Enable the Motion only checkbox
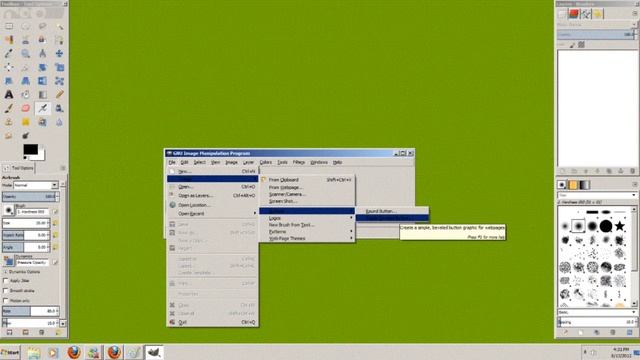Screen dimensions: 640x360 pyautogui.click(x=6, y=301)
